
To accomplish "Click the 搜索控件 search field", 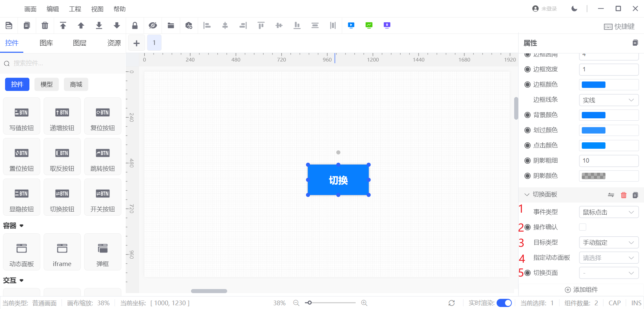I will tap(64, 63).
